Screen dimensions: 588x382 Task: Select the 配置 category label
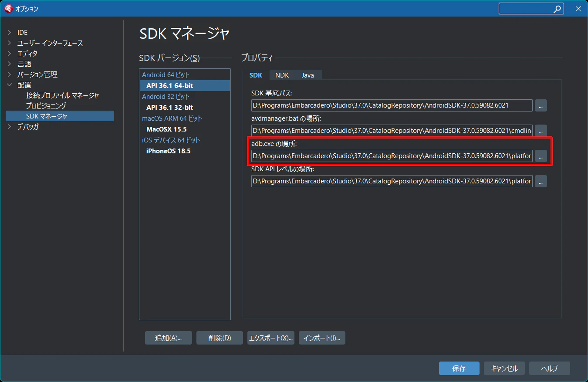click(x=24, y=85)
